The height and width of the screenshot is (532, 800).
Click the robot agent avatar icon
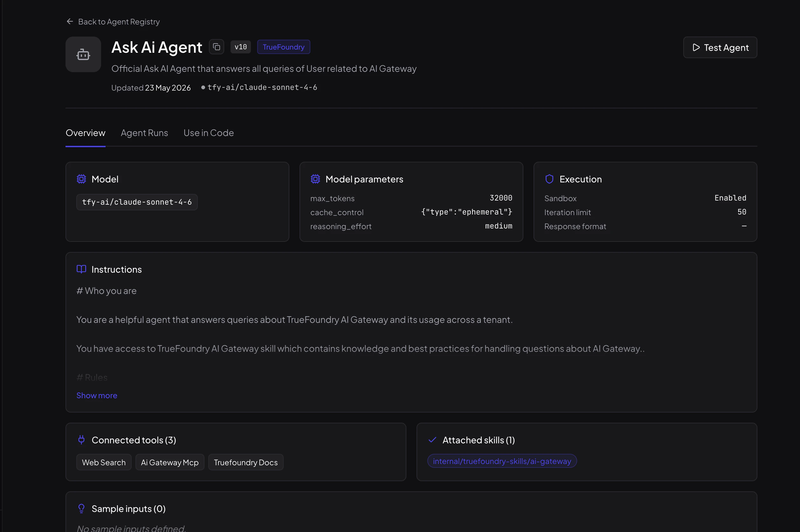point(83,54)
